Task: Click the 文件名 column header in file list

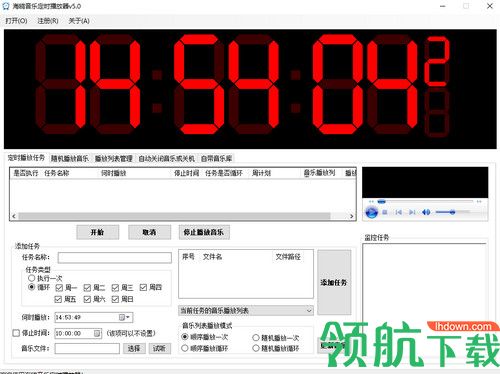Action: (213, 257)
